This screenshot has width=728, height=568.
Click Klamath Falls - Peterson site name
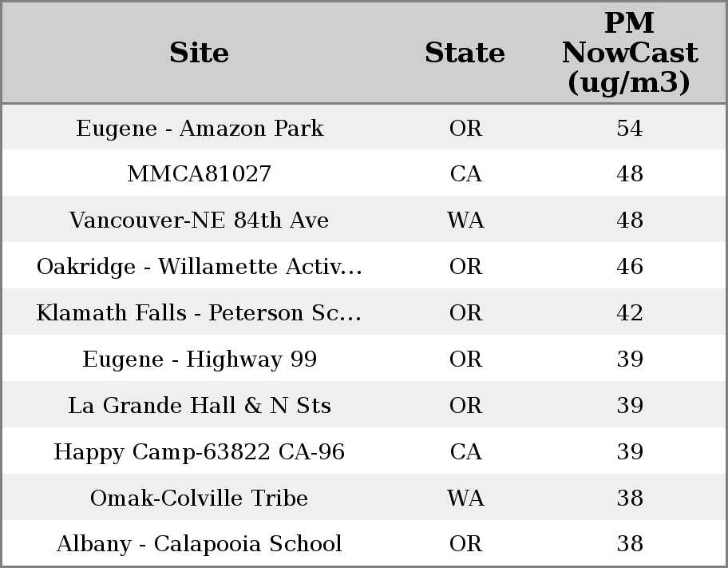200,313
